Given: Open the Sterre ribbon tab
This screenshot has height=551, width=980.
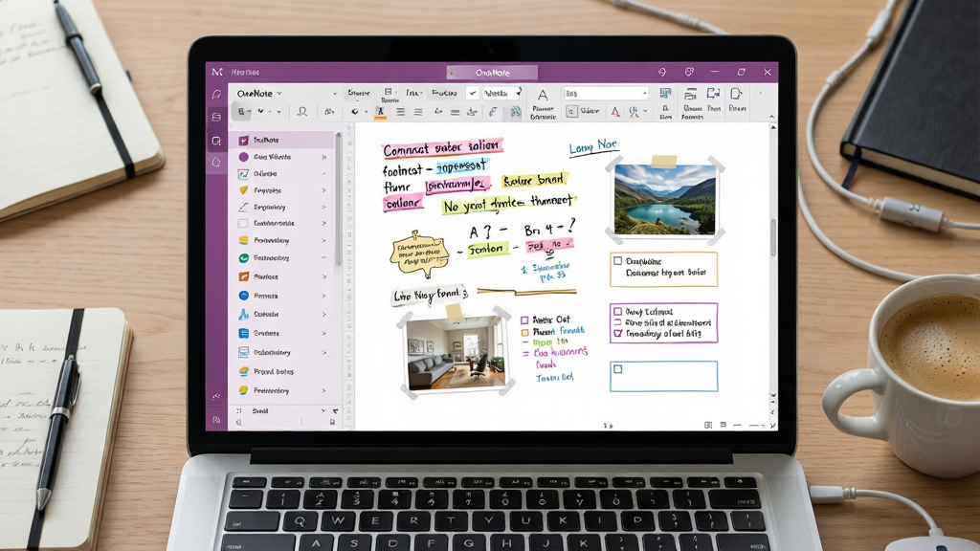Looking at the screenshot, I should click(x=359, y=93).
